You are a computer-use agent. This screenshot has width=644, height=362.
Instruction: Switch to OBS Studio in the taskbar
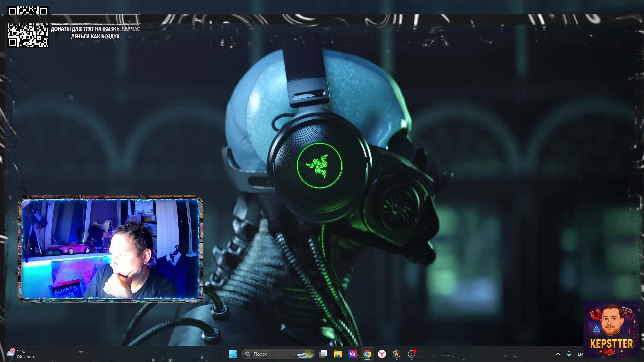click(412, 354)
